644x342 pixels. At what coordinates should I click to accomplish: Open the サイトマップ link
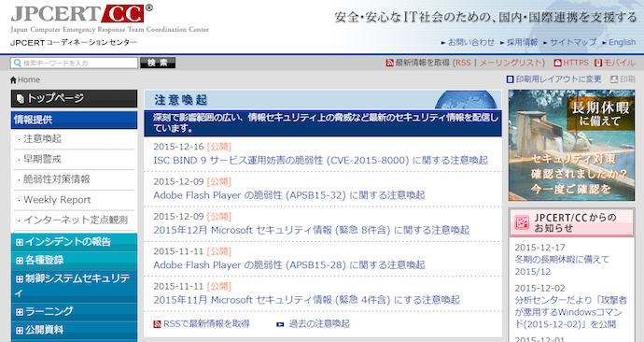[x=573, y=42]
